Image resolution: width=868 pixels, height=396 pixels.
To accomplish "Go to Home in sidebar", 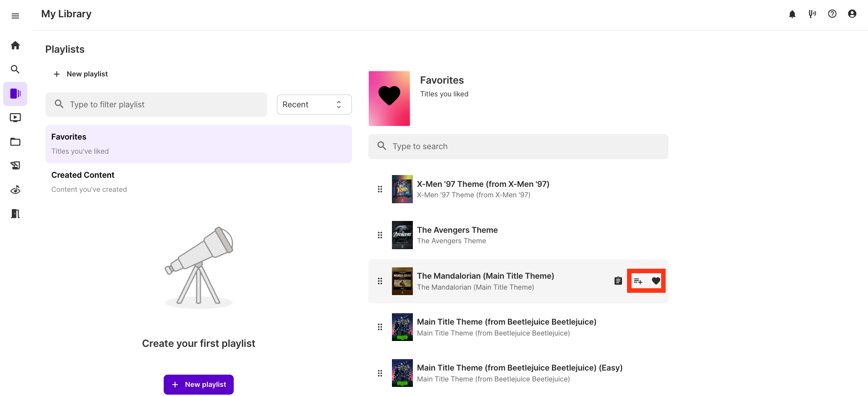I will click(x=15, y=45).
